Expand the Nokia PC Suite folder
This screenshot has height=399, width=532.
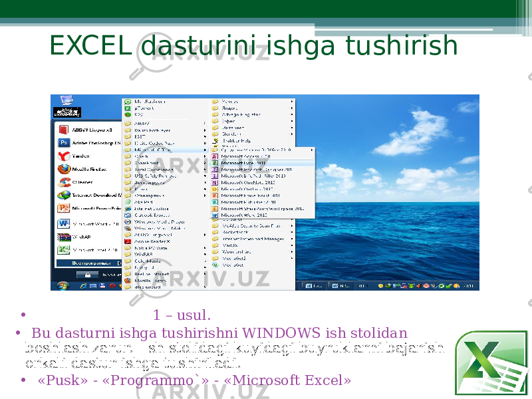pos(165,247)
